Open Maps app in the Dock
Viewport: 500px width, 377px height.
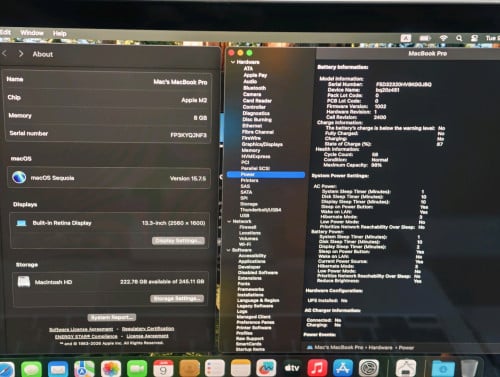84,369
